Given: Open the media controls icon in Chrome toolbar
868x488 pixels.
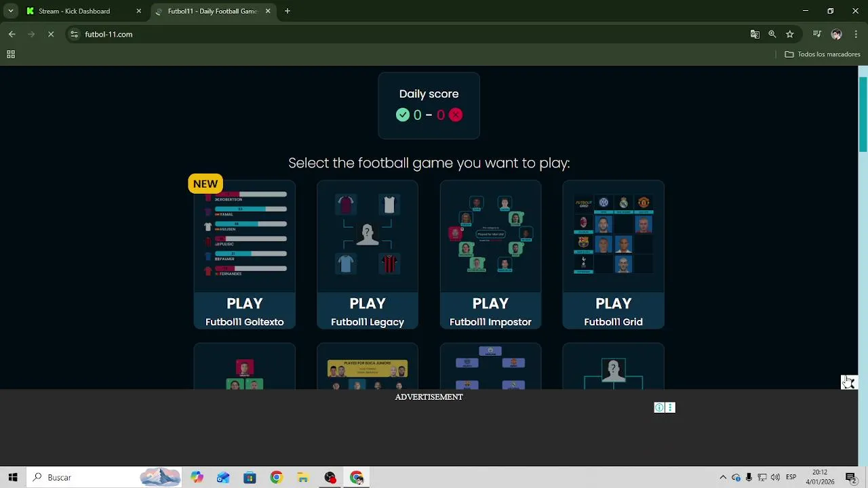Looking at the screenshot, I should coord(817,34).
